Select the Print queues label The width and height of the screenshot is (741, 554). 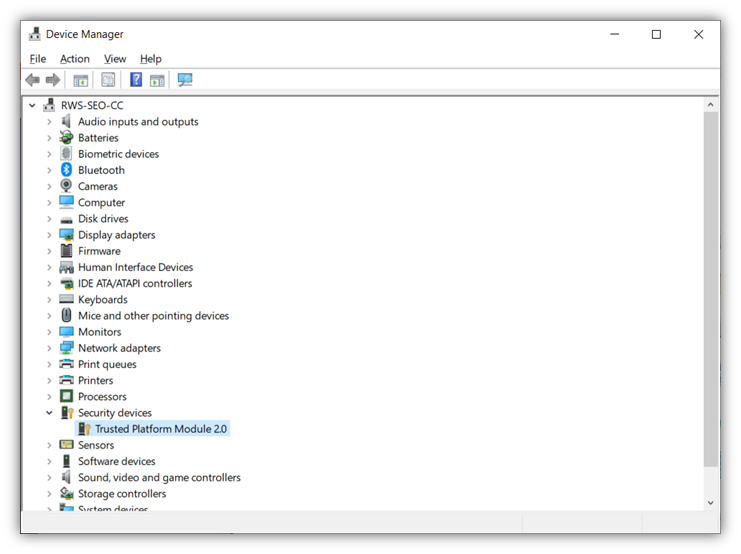[107, 364]
